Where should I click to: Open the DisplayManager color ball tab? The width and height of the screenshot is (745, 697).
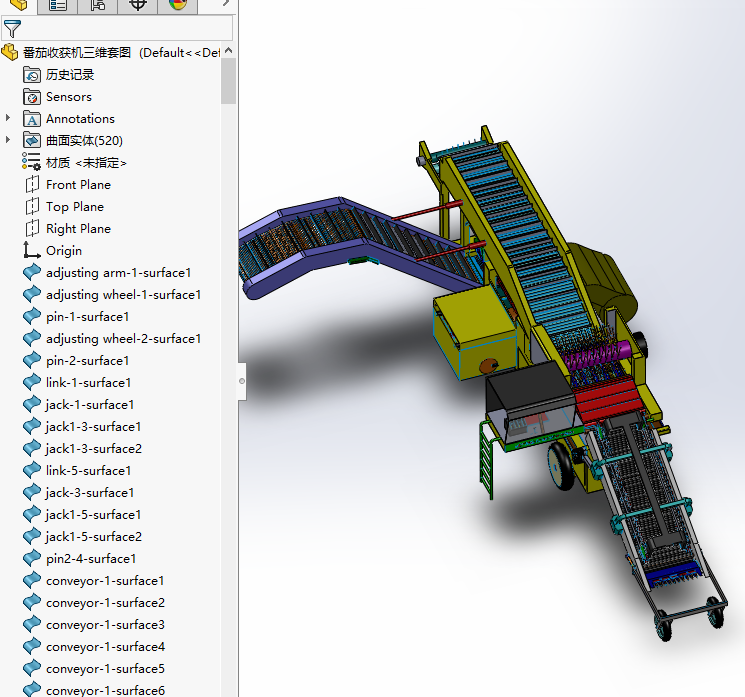(178, 5)
